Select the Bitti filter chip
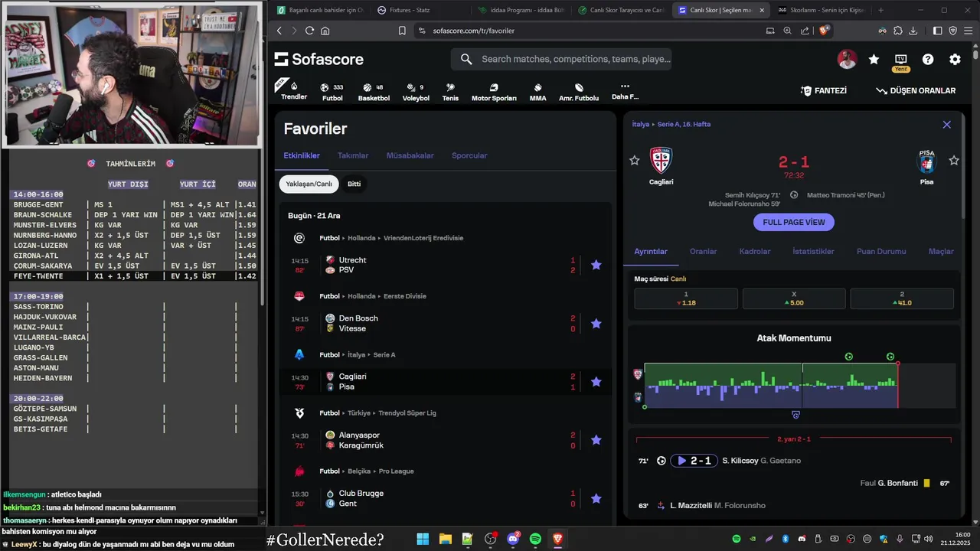Viewport: 980px width, 551px height. [354, 184]
